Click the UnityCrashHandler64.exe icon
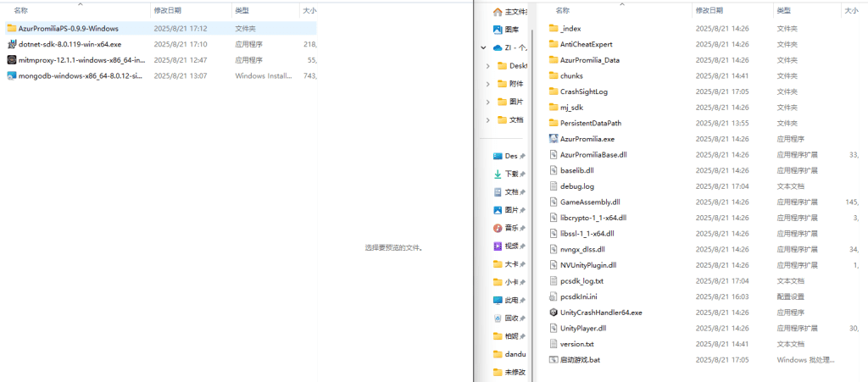Screen dimensions: 868x382 (x=553, y=313)
